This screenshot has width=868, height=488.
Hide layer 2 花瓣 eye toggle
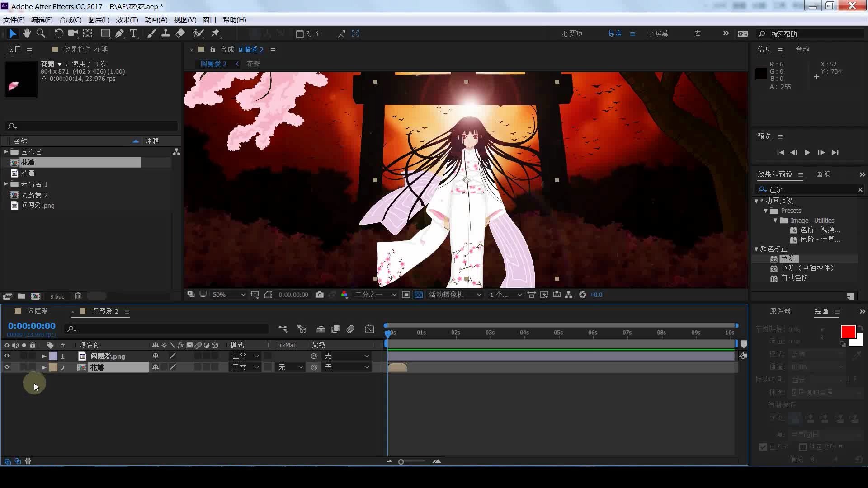[x=7, y=367]
